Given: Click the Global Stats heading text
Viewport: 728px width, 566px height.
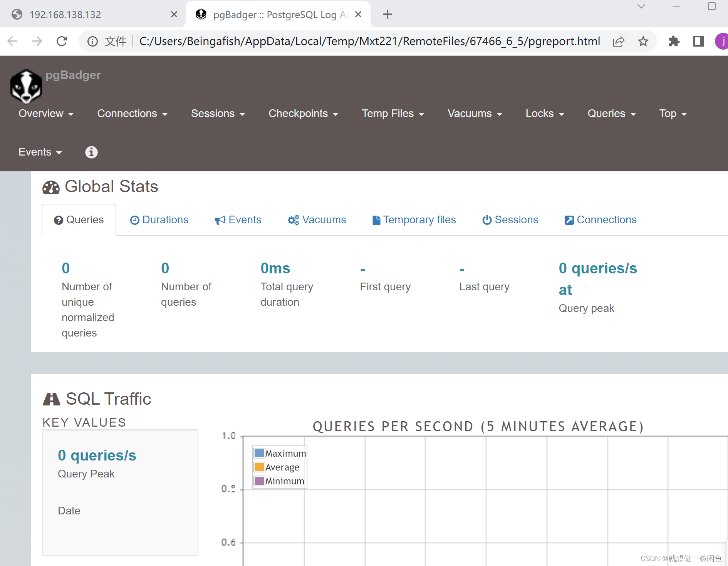Looking at the screenshot, I should point(111,187).
